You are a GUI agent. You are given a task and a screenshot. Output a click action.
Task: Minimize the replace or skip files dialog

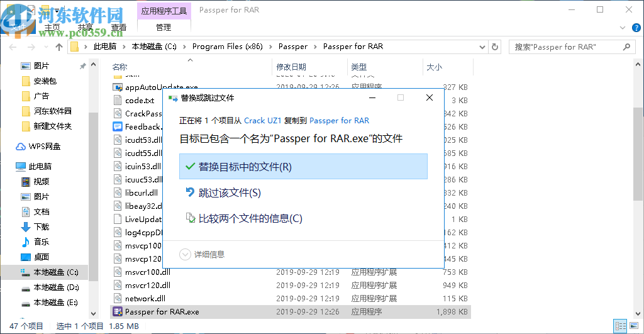(x=372, y=97)
